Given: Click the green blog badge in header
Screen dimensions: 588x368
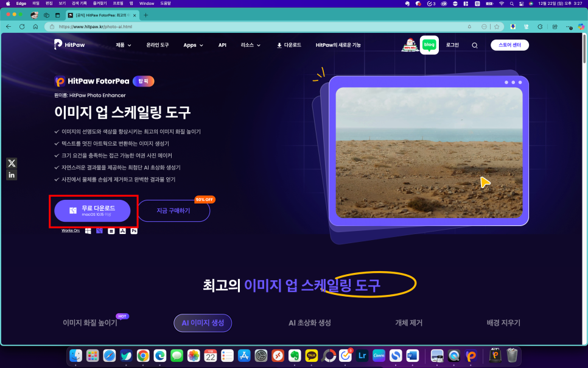Looking at the screenshot, I should click(429, 44).
